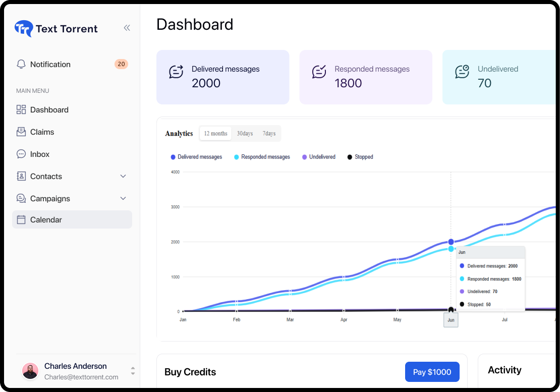
Task: Click the Inbox chat bubble icon
Action: click(21, 154)
